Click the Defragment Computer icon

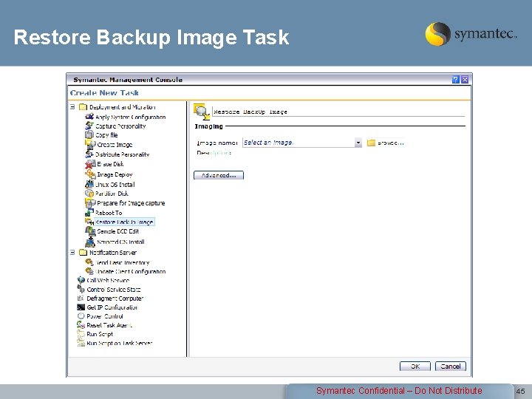[x=81, y=299]
